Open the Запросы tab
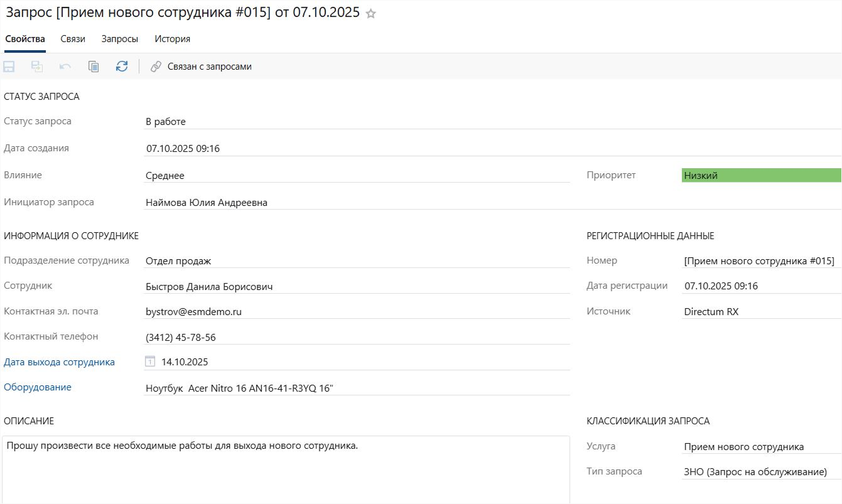 (120, 39)
